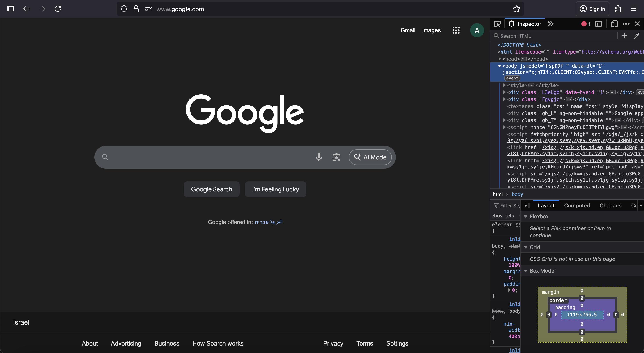Open Responsive Design Mode icon
644x353 pixels.
click(x=614, y=24)
